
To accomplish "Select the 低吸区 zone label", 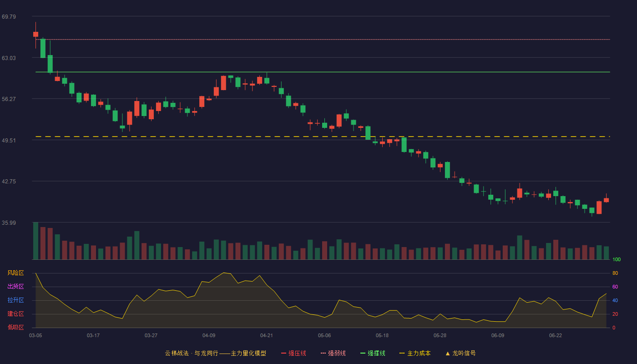I will coord(15,327).
